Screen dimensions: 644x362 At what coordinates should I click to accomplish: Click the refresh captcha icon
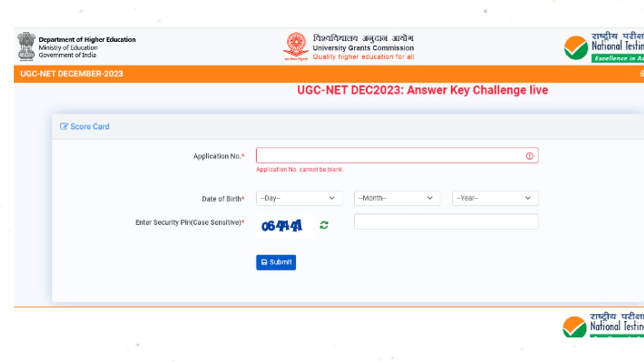pos(324,225)
